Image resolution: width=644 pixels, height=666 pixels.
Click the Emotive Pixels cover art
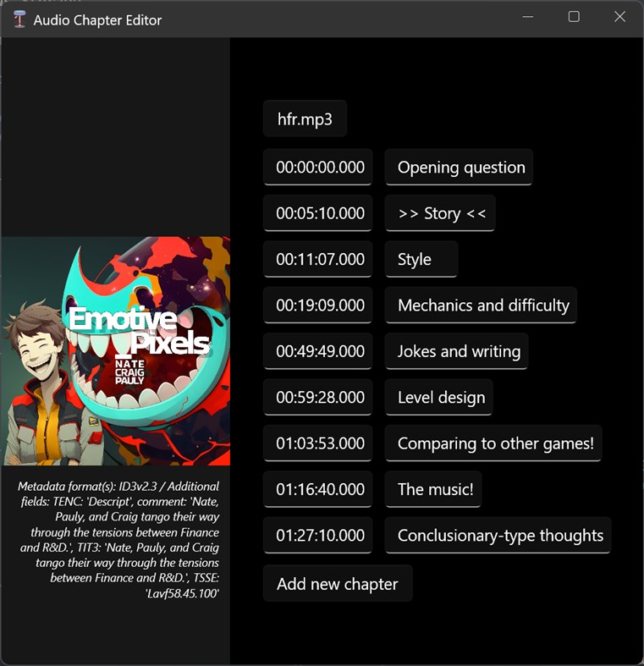coord(116,351)
